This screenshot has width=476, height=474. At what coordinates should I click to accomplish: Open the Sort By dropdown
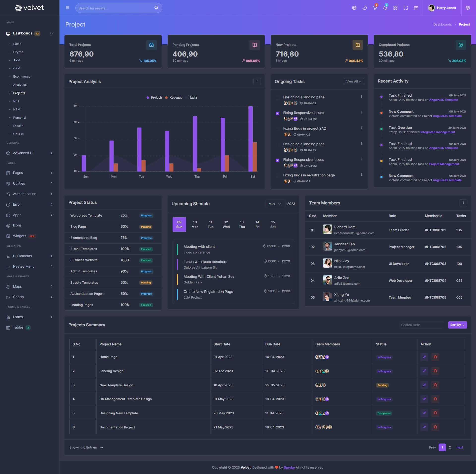click(457, 325)
